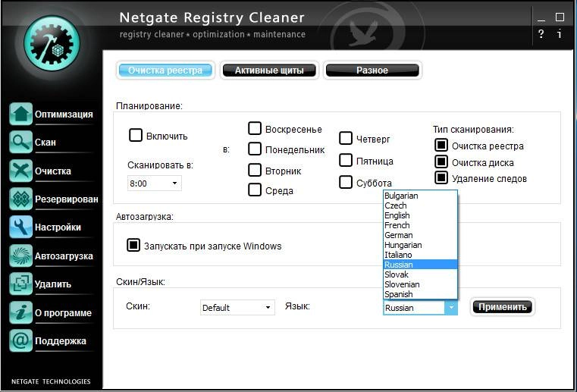Maximize the Netgate Registry Cleaner window
Image resolution: width=577 pixels, height=392 pixels.
coord(560,17)
